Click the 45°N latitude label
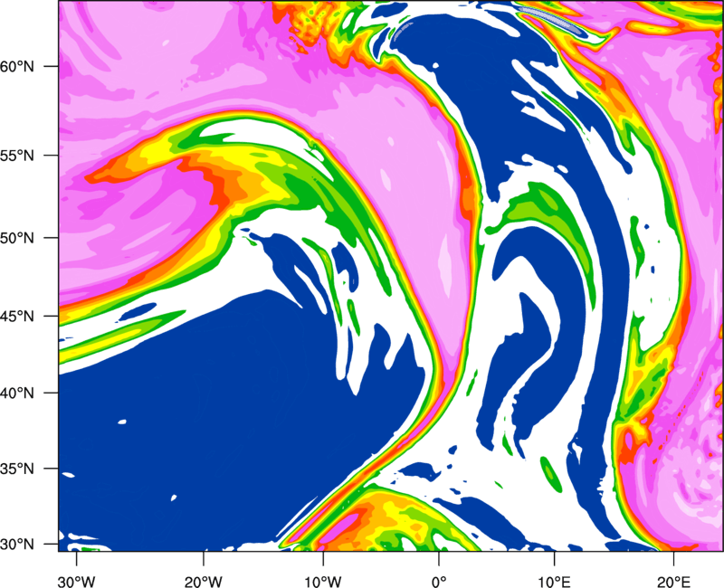This screenshot has height=588, width=724. click(x=17, y=317)
